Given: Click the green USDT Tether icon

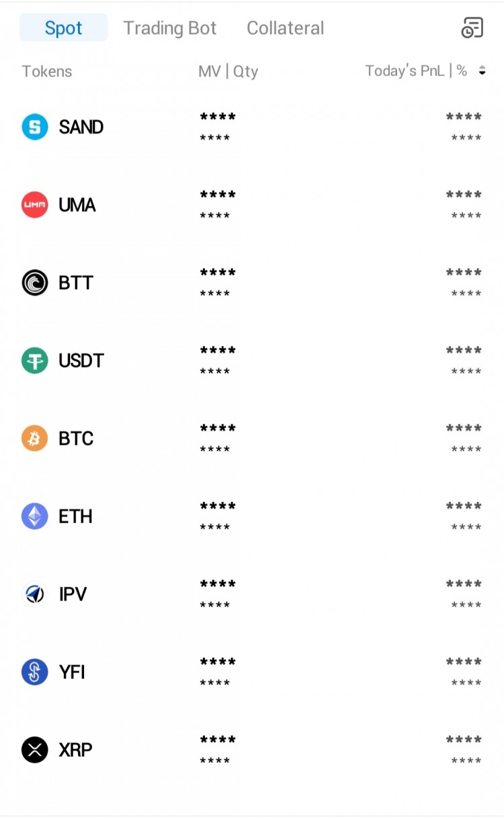Looking at the screenshot, I should 35,361.
